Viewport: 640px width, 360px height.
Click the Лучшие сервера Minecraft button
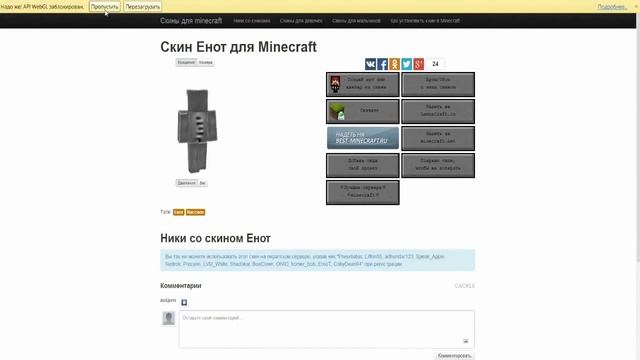[362, 192]
